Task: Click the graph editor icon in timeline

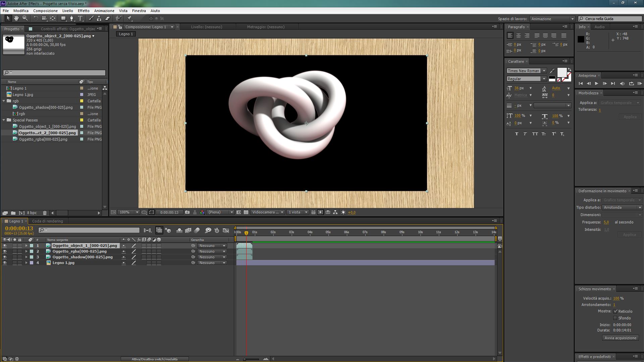Action: click(x=226, y=230)
